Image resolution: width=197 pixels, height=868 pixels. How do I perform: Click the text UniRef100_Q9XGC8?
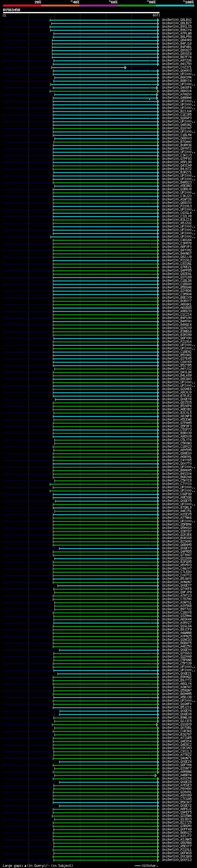[177, 54]
